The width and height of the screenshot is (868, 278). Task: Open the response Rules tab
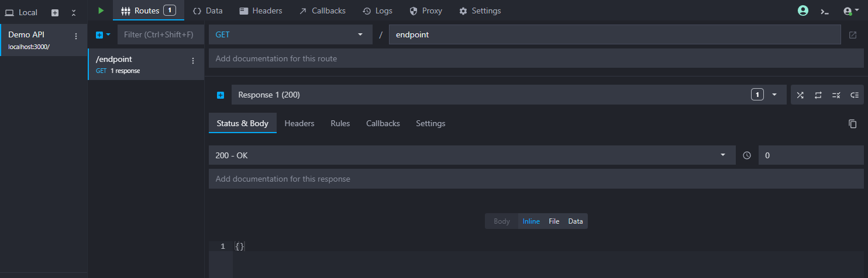[x=340, y=123]
